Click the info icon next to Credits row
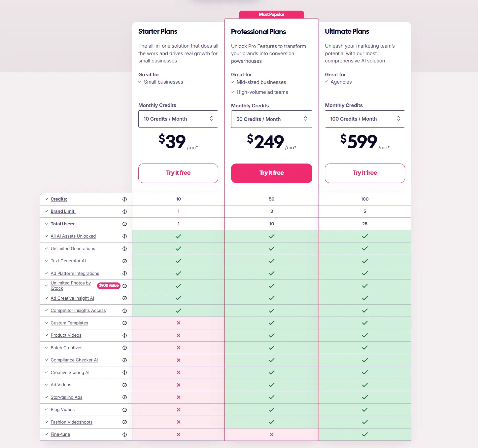 pyautogui.click(x=124, y=199)
